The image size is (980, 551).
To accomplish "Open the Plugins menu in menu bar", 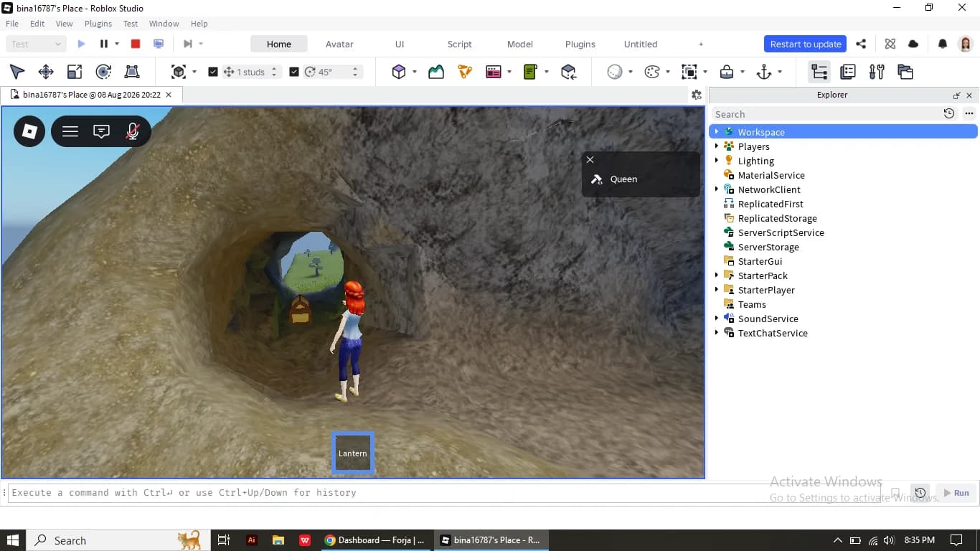I will pyautogui.click(x=98, y=24).
